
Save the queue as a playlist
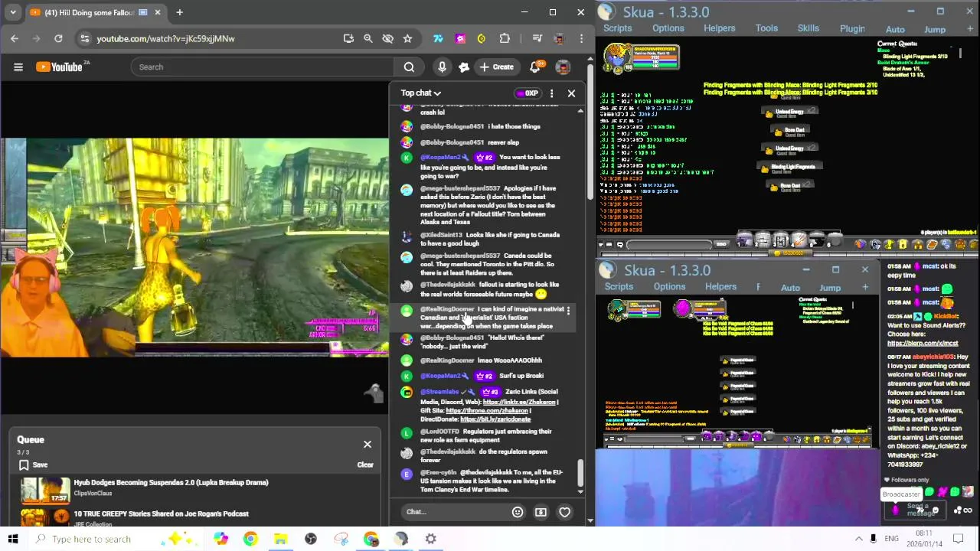(34, 465)
